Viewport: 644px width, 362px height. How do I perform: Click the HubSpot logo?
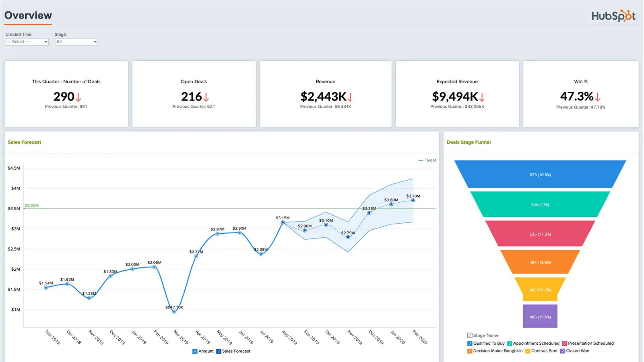[x=613, y=16]
